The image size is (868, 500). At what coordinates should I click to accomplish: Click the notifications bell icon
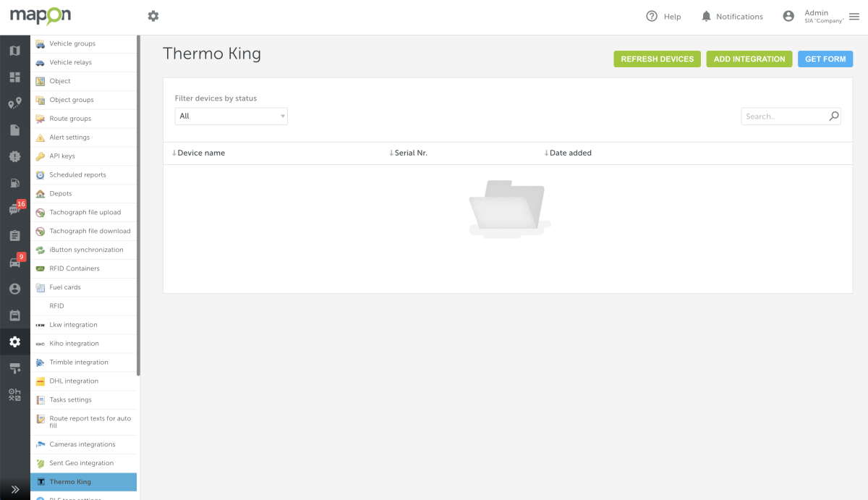706,17
